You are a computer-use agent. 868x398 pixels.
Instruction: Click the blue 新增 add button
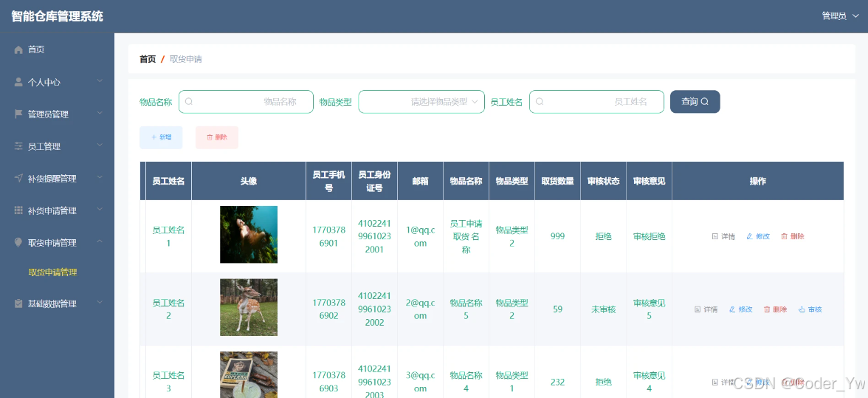click(x=161, y=137)
